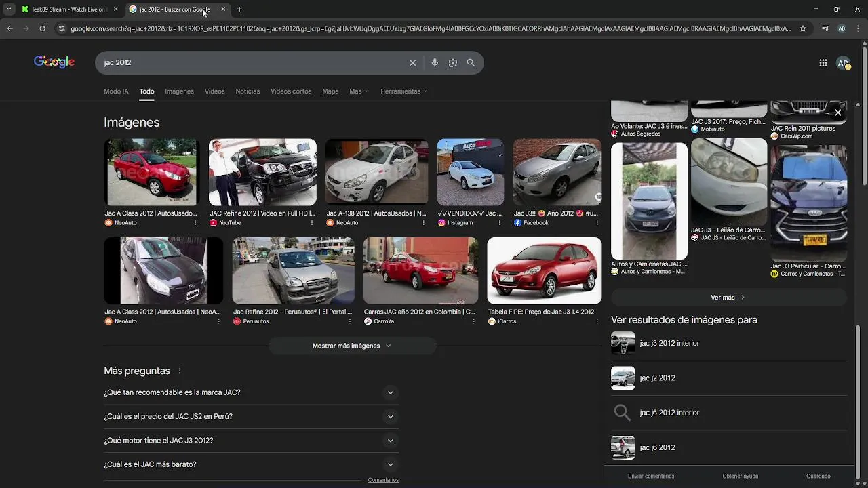Viewport: 868px width, 488px height.
Task: Open a new browser tab
Action: pos(239,9)
